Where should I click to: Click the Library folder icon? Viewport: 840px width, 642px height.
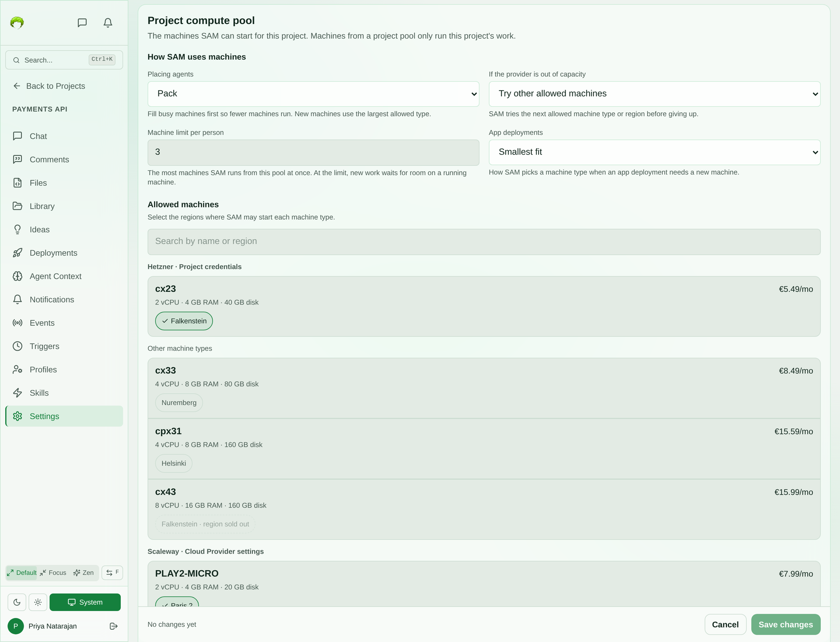17,206
